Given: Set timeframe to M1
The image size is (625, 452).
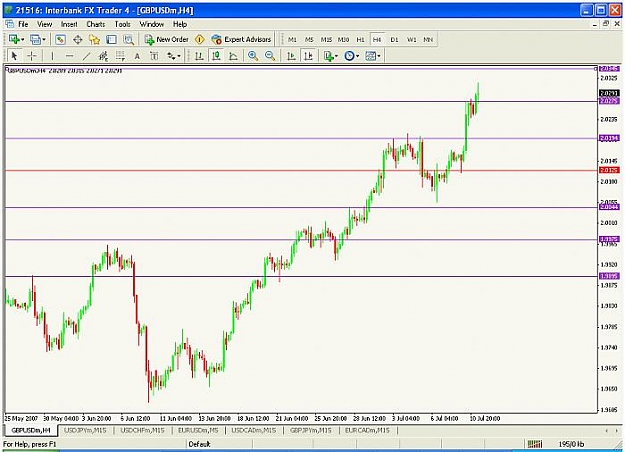Looking at the screenshot, I should pos(292,39).
